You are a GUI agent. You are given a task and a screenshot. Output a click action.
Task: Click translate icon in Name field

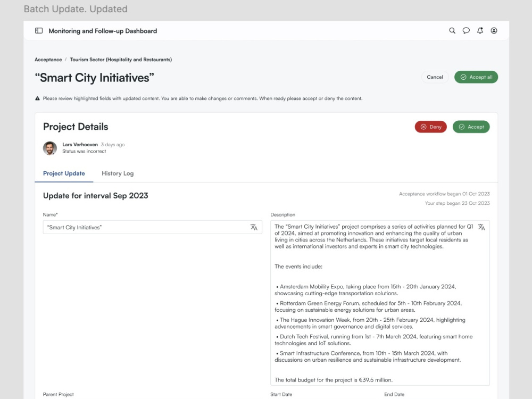[x=254, y=227]
